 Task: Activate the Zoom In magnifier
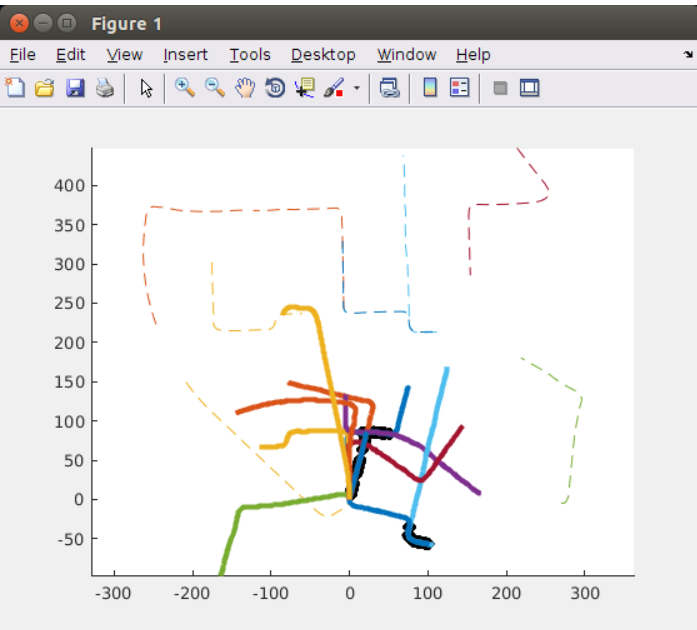[184, 88]
